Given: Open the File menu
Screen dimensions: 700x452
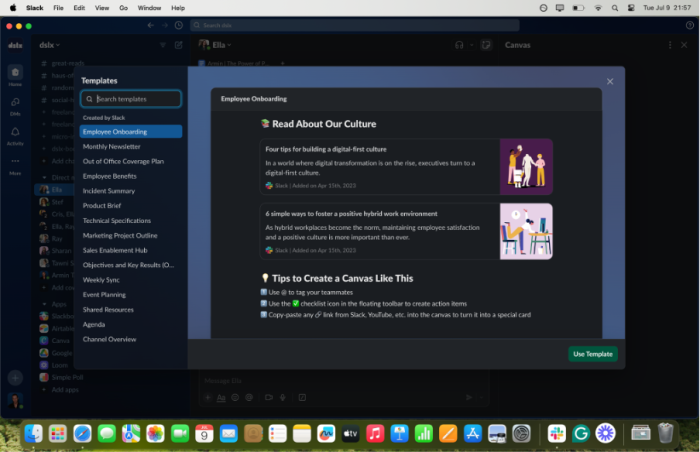Looking at the screenshot, I should pos(58,8).
